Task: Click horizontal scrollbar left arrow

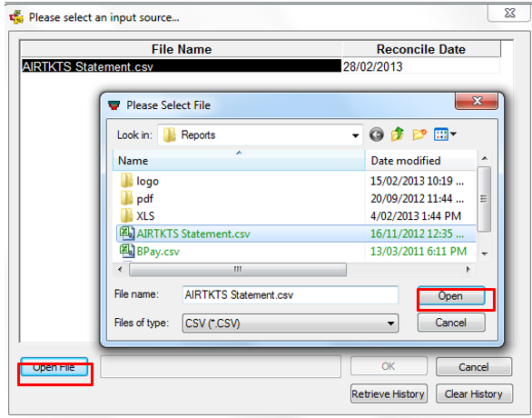Action: 120,269
